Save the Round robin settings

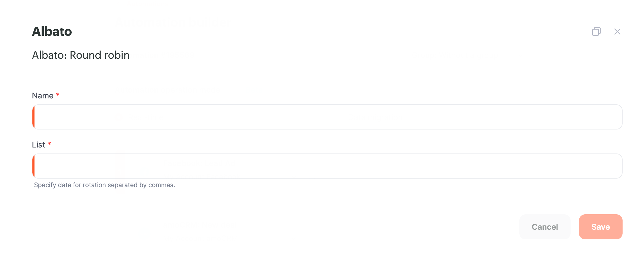pyautogui.click(x=601, y=227)
